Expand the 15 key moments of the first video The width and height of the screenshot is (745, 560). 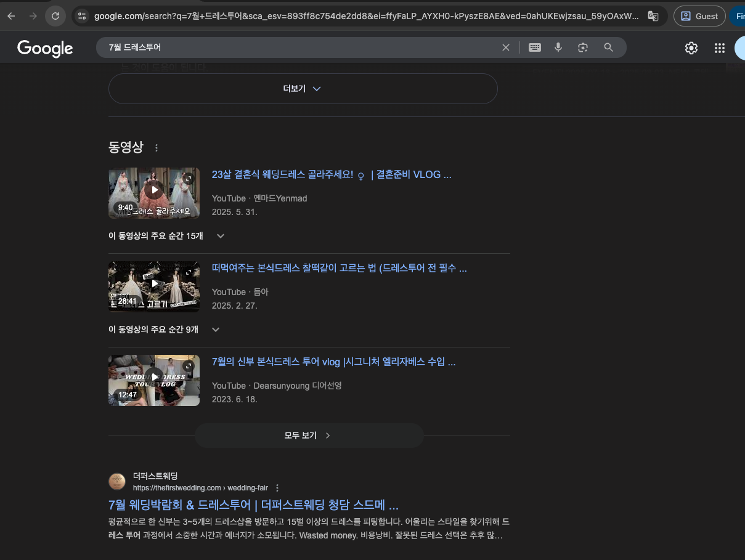point(220,236)
